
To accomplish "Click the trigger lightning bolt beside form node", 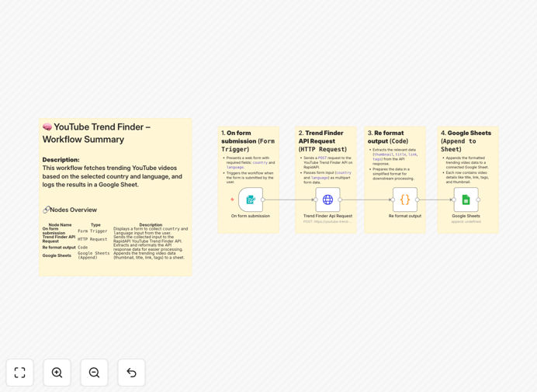I will (x=232, y=199).
